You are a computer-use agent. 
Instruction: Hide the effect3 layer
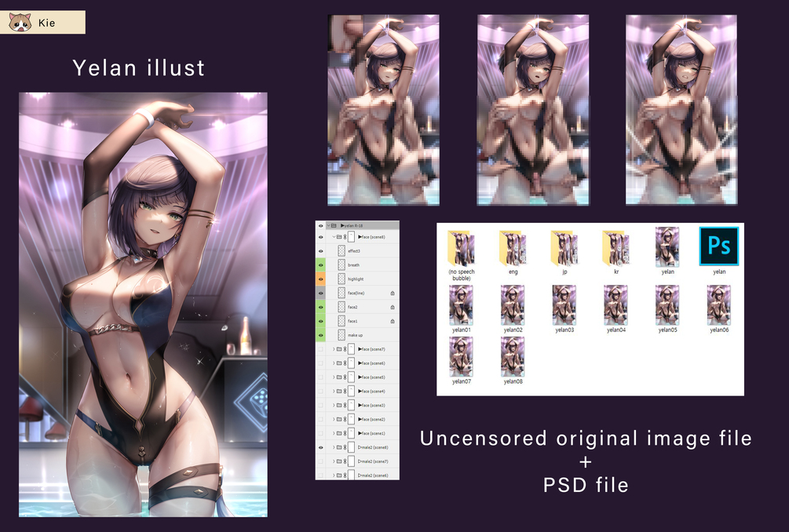pos(320,251)
